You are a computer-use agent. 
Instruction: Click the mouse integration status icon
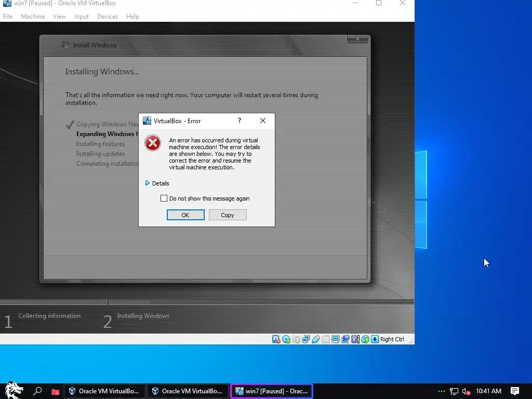365,339
